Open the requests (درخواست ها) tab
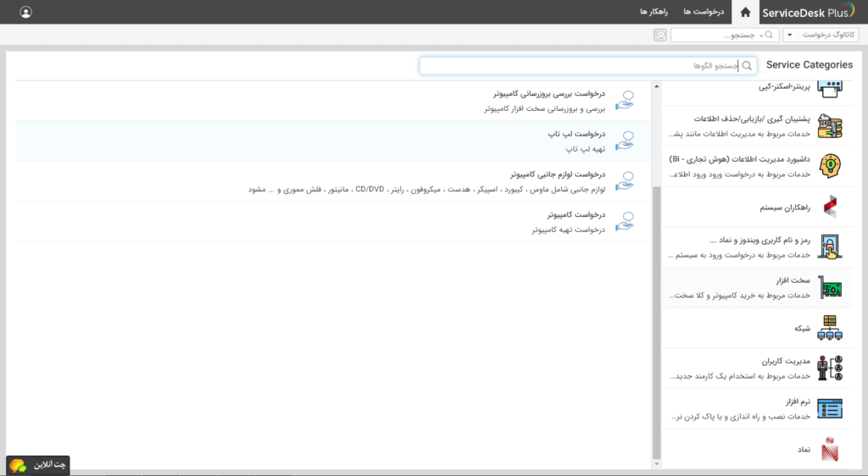The width and height of the screenshot is (868, 476). tap(704, 12)
